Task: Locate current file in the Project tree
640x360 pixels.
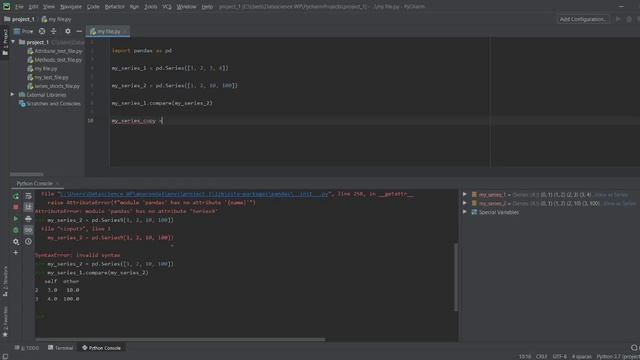Action: [42, 31]
